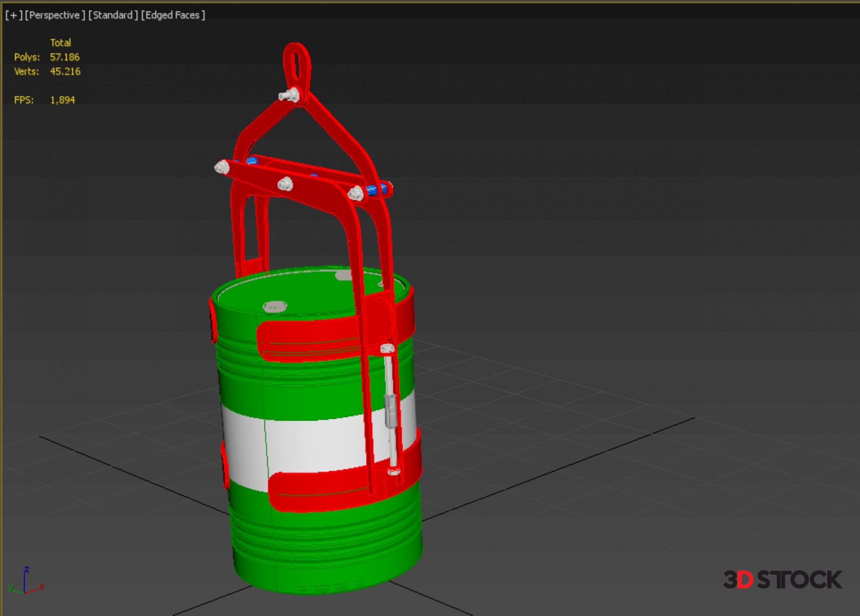The height and width of the screenshot is (616, 860).
Task: Open the Edged Faces display menu
Action: [173, 15]
